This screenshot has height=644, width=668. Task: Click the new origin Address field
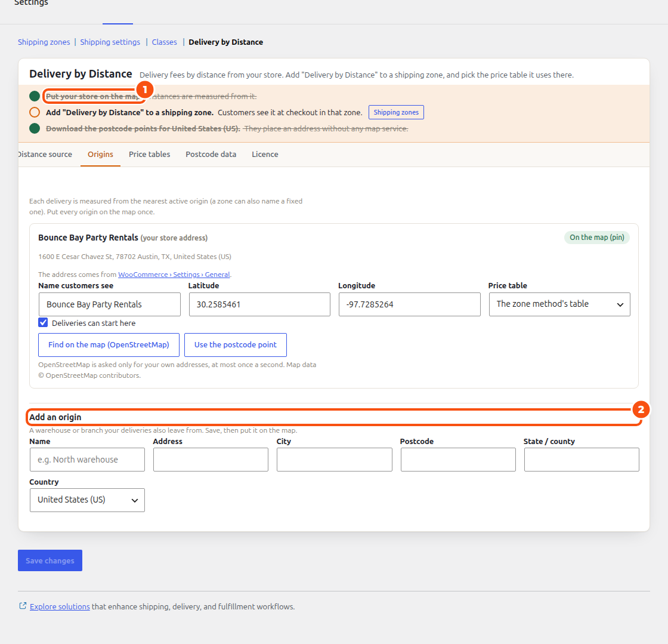(x=211, y=460)
